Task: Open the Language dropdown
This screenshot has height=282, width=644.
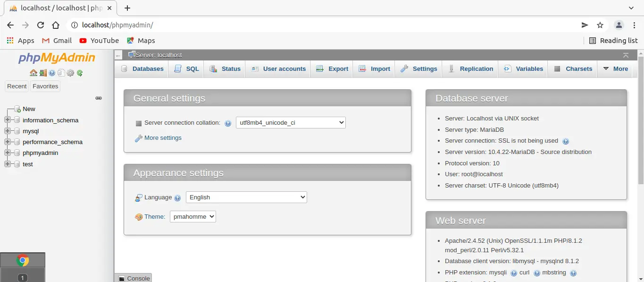Action: click(246, 197)
